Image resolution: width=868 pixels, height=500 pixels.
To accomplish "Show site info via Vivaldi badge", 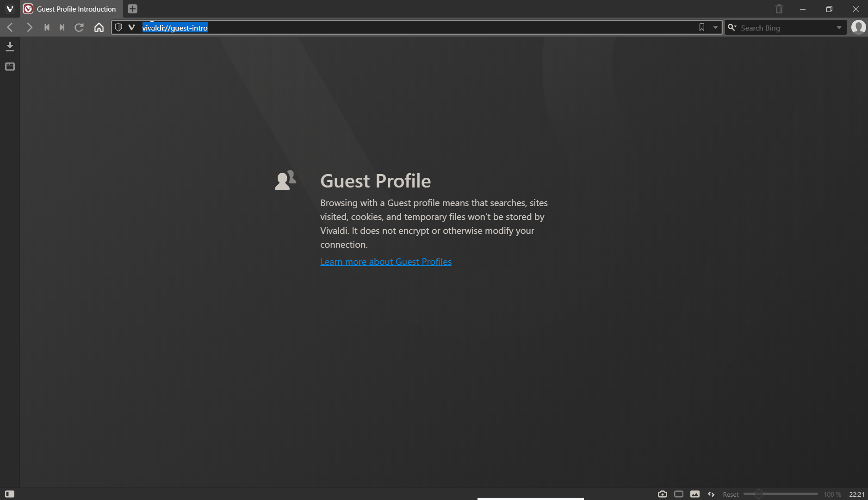I will 131,27.
